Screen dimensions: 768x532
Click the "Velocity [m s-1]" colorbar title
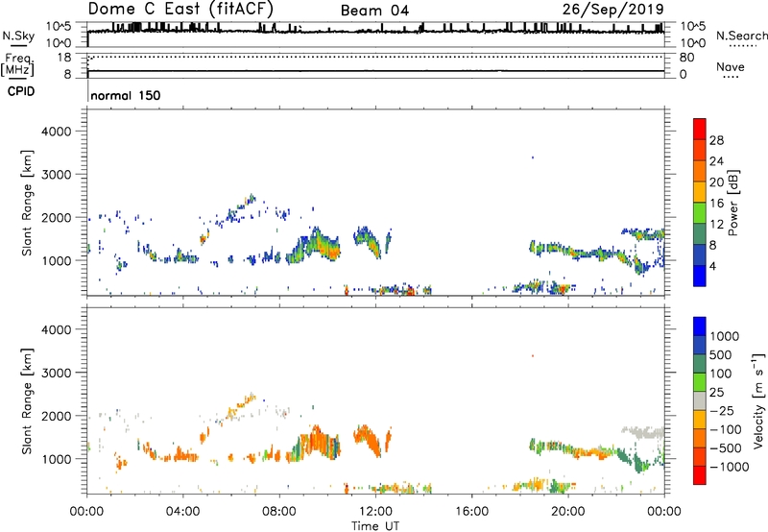point(758,400)
